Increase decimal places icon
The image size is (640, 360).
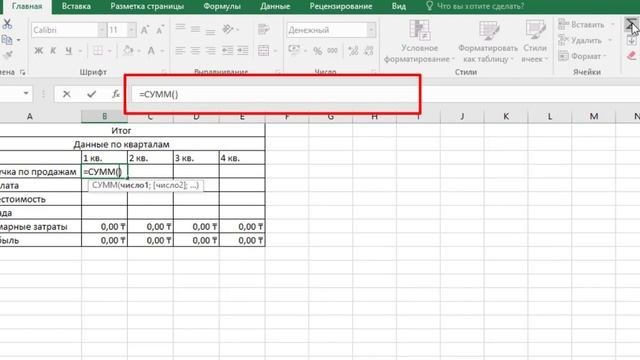point(353,51)
